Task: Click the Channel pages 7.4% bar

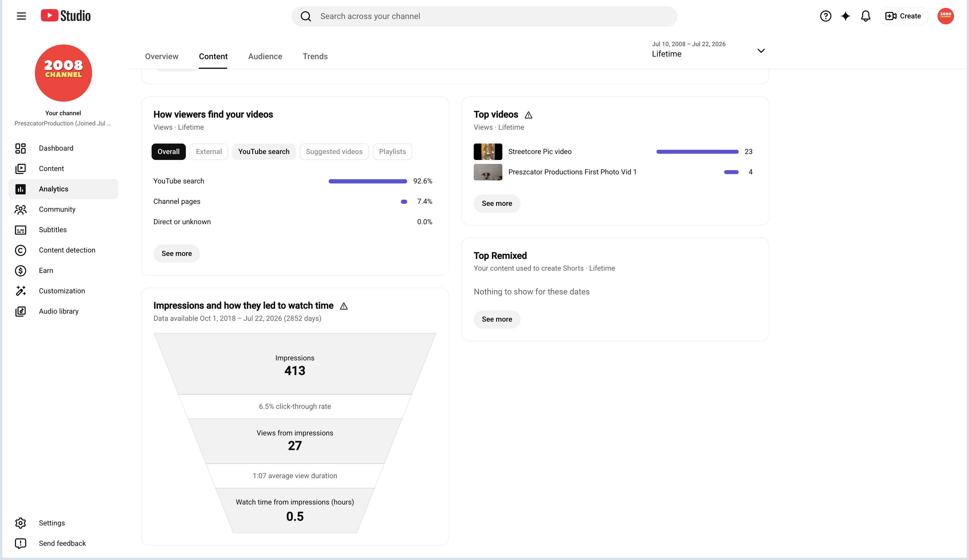Action: (x=404, y=202)
